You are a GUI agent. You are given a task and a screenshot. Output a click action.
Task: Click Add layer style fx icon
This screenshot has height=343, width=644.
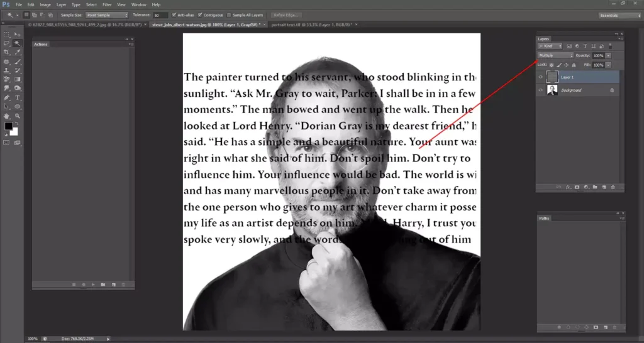pos(569,187)
